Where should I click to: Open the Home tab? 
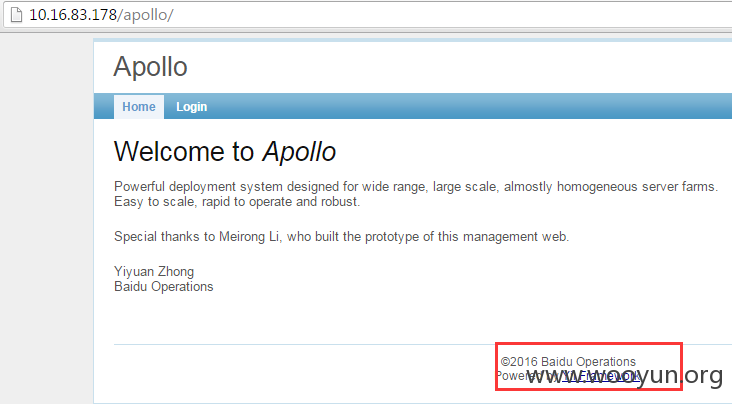(139, 107)
